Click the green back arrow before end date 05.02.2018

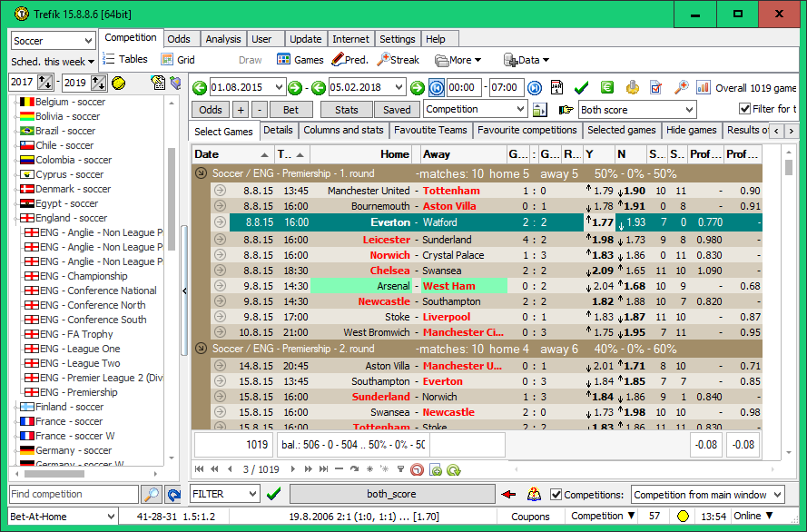[319, 88]
